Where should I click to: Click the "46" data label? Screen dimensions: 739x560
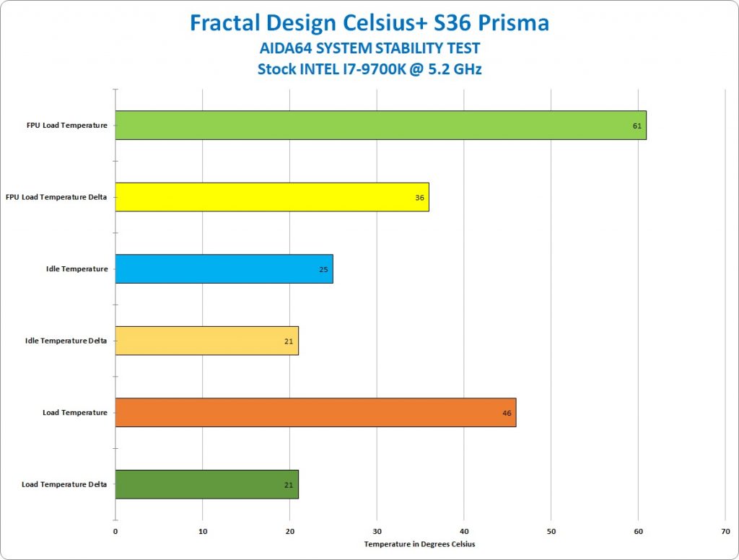pyautogui.click(x=507, y=413)
